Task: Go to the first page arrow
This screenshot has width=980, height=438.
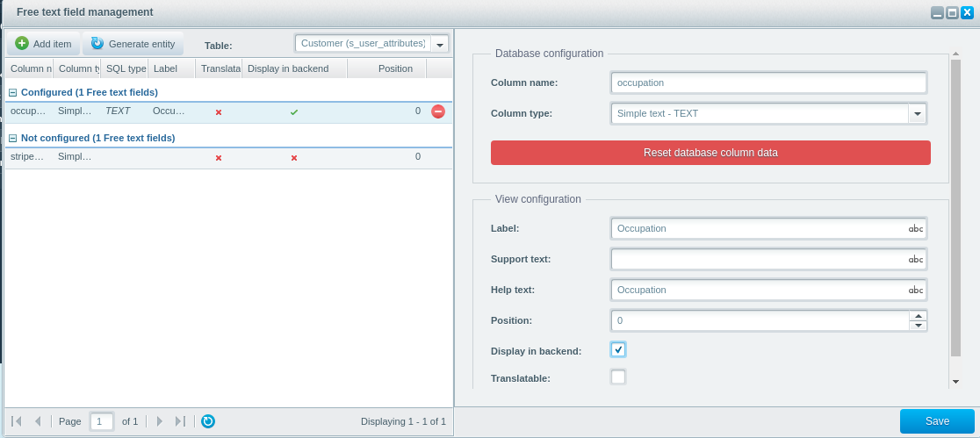Action: [x=17, y=421]
